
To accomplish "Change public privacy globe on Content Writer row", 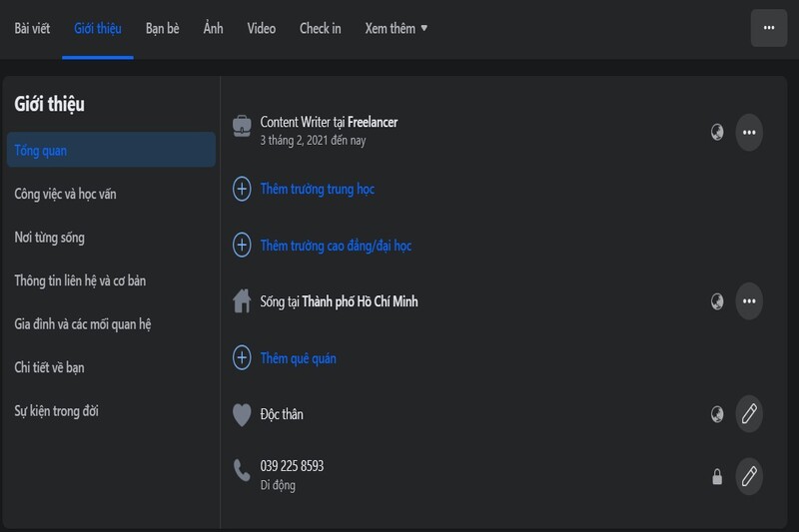I will pyautogui.click(x=717, y=132).
